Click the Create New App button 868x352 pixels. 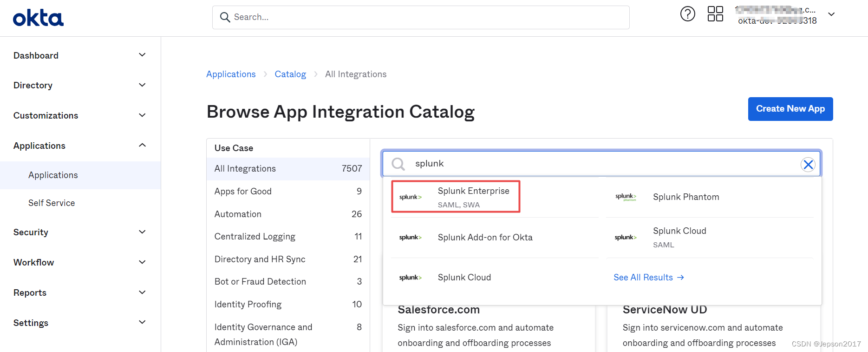(790, 109)
